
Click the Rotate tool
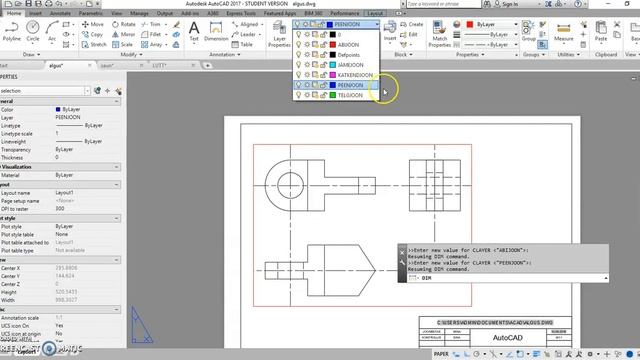click(x=124, y=24)
